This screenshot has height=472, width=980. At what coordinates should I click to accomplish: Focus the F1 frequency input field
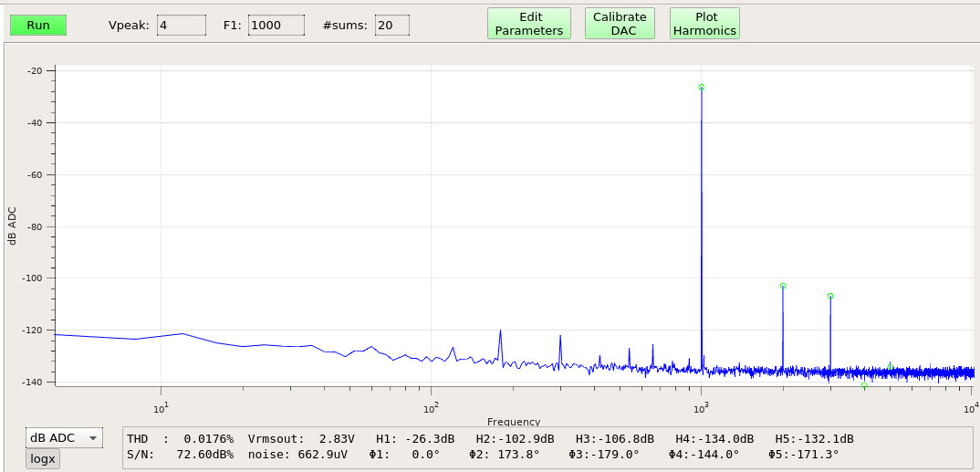276,25
